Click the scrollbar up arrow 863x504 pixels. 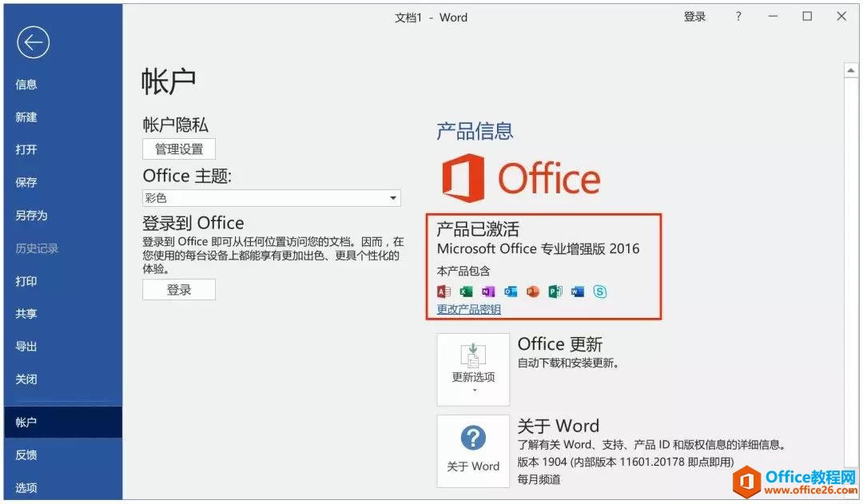click(851, 70)
